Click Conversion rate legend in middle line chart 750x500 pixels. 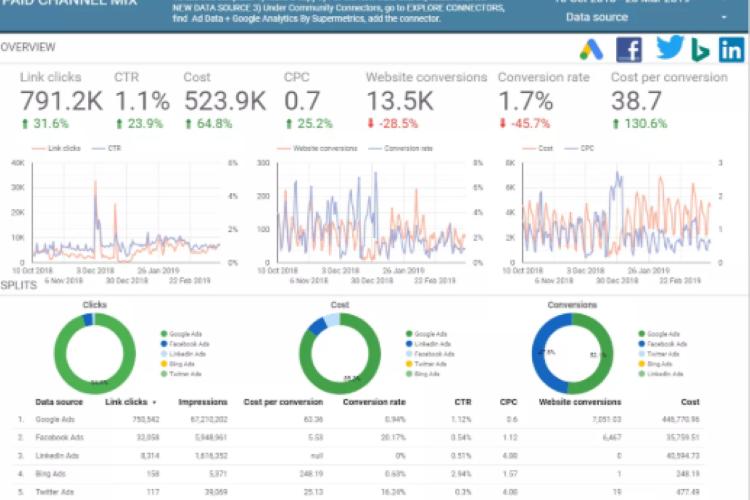[x=400, y=148]
